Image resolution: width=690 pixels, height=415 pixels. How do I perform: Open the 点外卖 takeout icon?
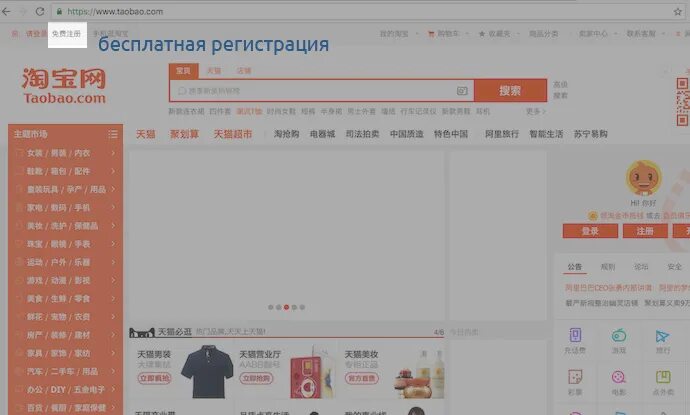[x=663, y=377]
